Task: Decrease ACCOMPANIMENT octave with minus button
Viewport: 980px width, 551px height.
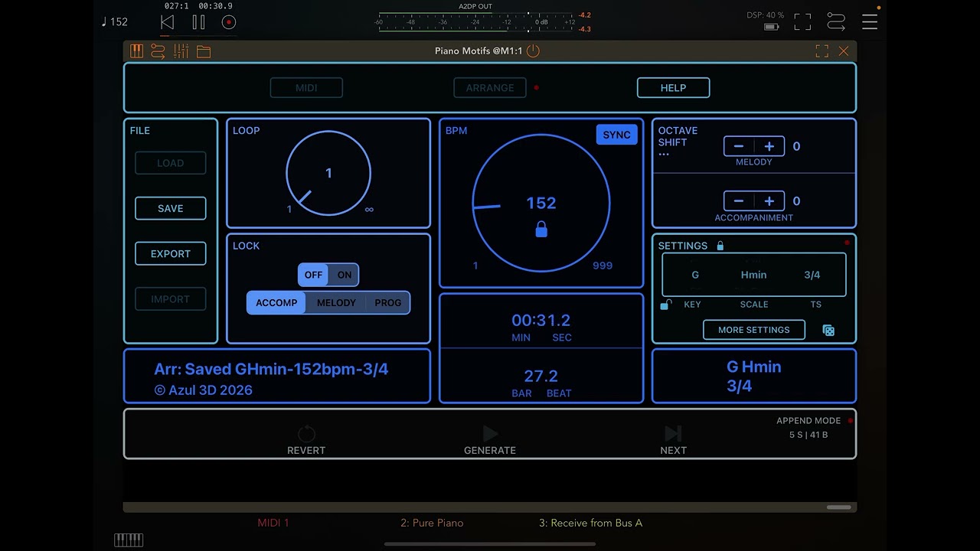Action: coord(739,201)
